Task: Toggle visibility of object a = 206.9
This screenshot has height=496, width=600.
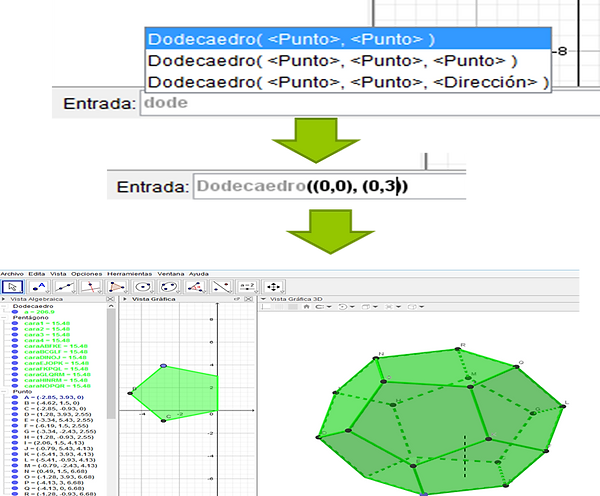Action: 15,312
